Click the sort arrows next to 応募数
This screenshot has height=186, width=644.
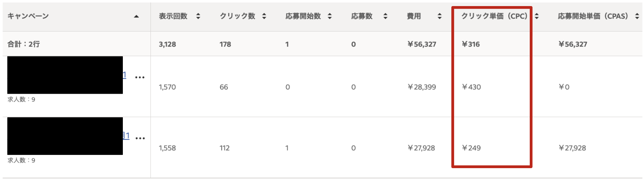tap(385, 16)
